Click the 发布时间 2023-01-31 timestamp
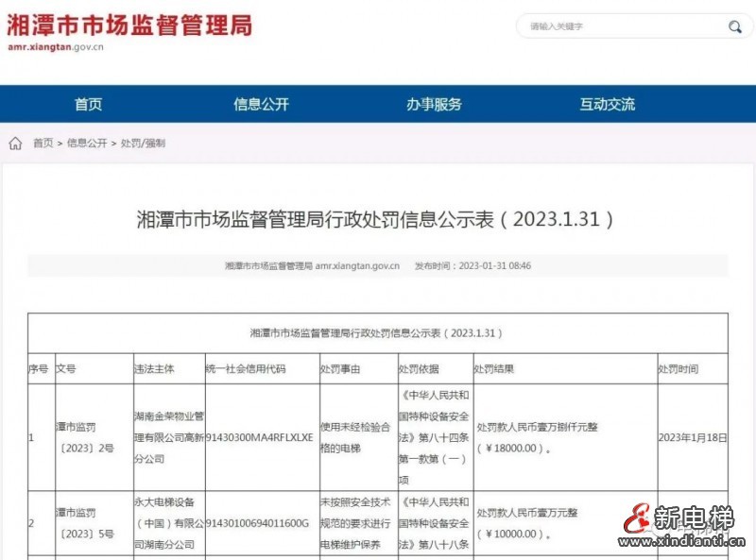Screen dimensions: 756x560 coord(473,266)
